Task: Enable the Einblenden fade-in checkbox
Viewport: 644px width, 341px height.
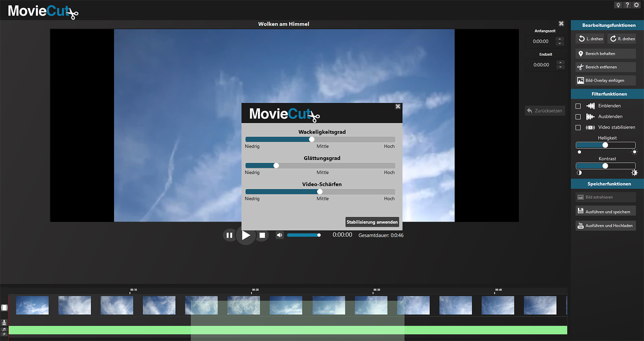Action: pos(578,106)
